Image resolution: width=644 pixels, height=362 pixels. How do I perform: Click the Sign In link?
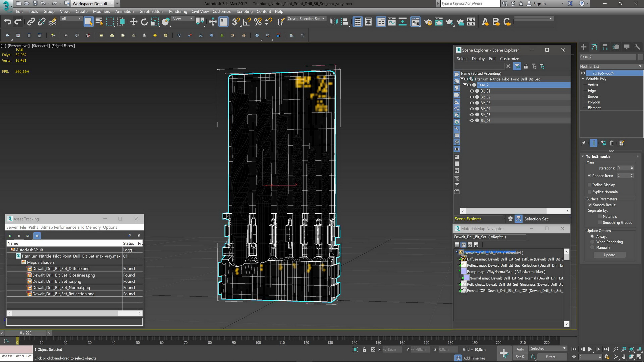tap(539, 4)
